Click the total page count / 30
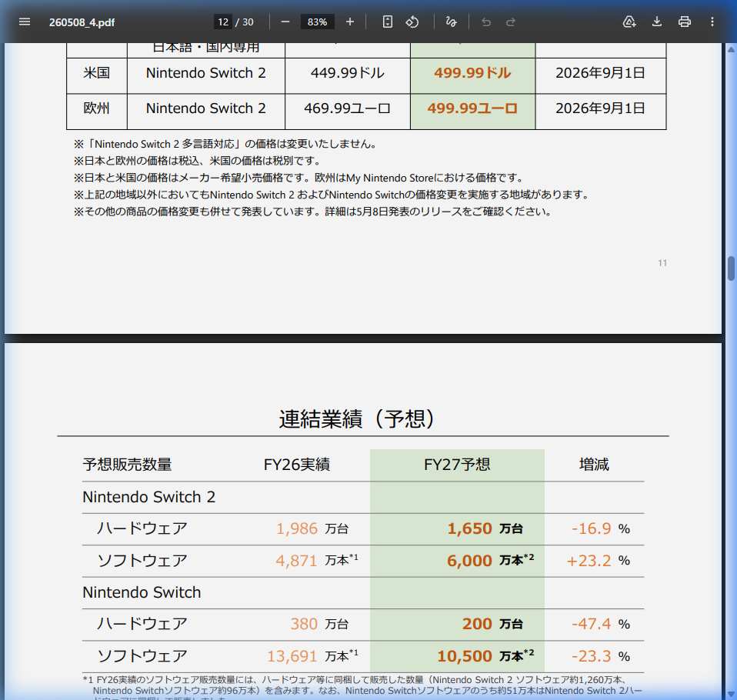The height and width of the screenshot is (700, 737). (x=245, y=22)
